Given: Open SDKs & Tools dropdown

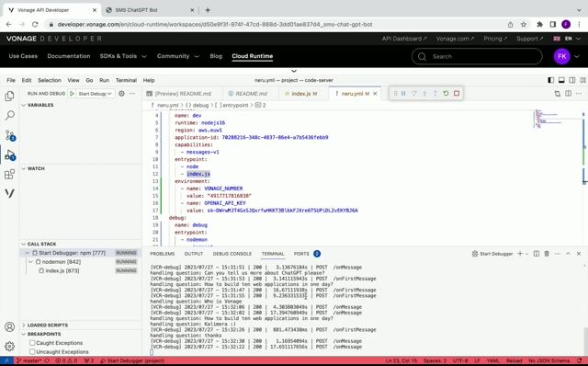Looking at the screenshot, I should (x=123, y=56).
